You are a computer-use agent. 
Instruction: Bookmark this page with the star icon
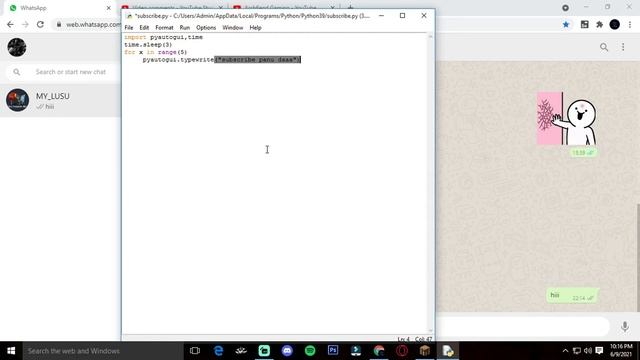[566, 24]
